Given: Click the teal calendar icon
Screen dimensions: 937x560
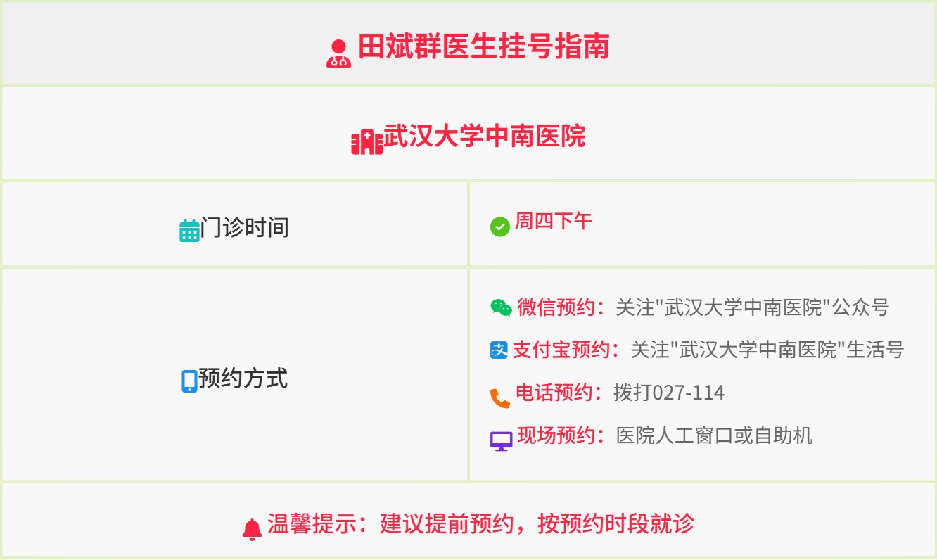Looking at the screenshot, I should click(190, 231).
